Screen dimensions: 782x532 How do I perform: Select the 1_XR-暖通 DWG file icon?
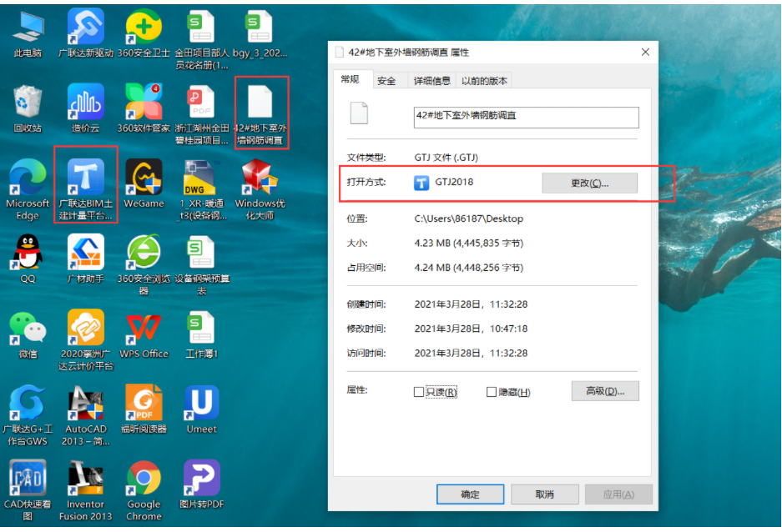tap(201, 190)
